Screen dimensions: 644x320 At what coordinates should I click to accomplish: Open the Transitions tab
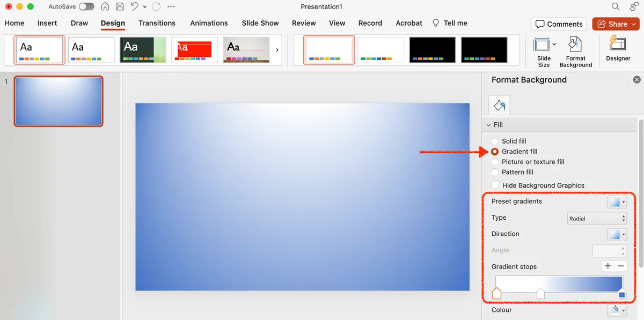click(x=157, y=23)
